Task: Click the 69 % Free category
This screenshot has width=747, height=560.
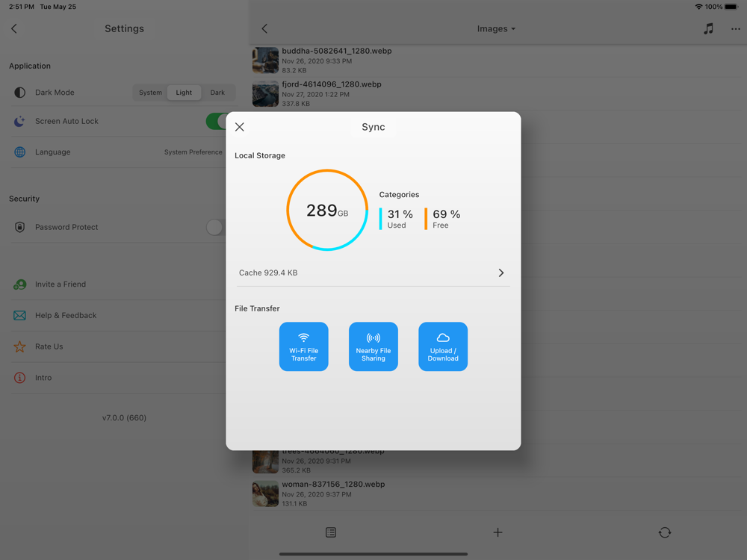Action: [443, 219]
